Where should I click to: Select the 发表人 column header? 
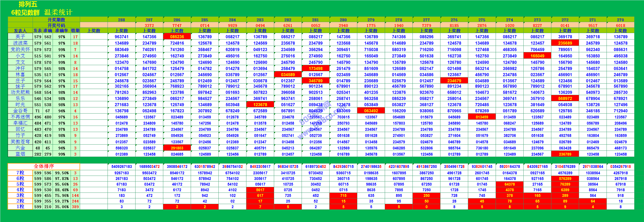[20, 31]
